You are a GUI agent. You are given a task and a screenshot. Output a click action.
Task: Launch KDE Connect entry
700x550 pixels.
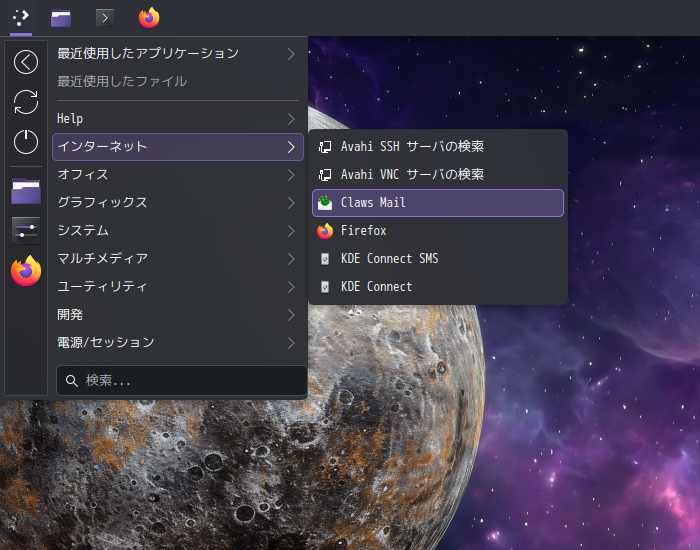pos(438,287)
